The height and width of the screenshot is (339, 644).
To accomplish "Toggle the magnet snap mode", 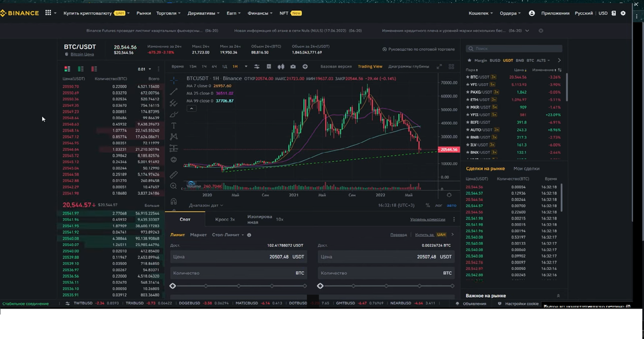I will coord(173,202).
